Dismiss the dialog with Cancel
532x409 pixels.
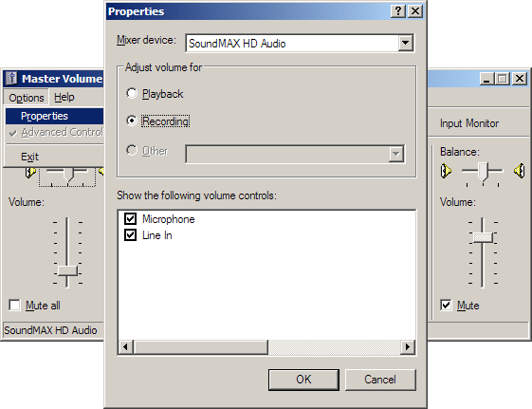click(380, 380)
